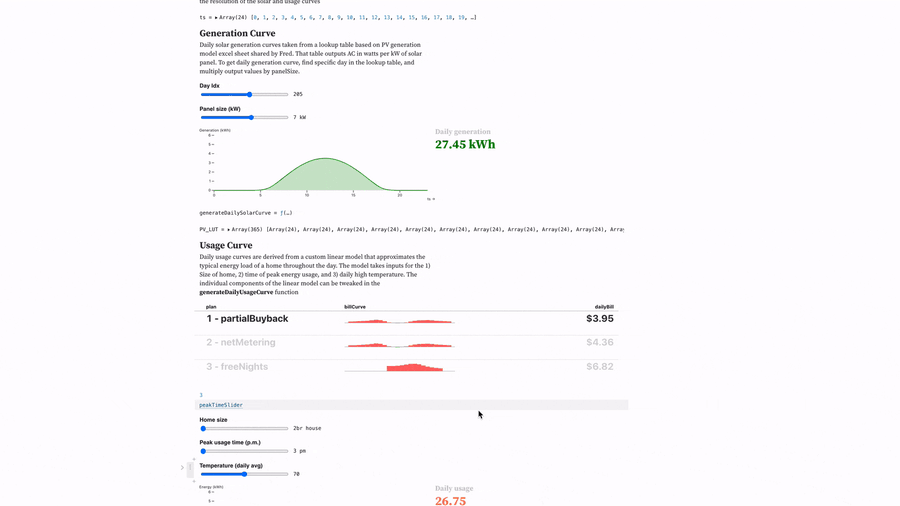The width and height of the screenshot is (900, 506).
Task: Expand the ts Array(24) disclosure triangle
Action: [x=216, y=18]
